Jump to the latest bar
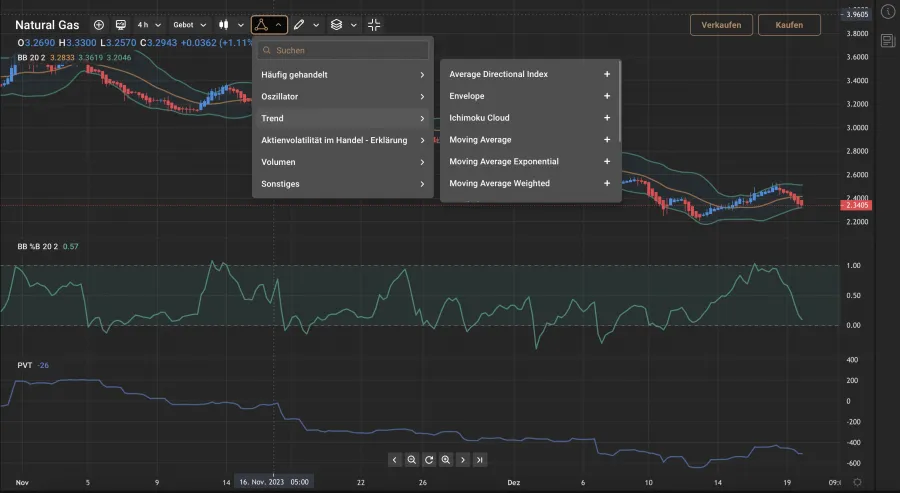The image size is (900, 493). pos(481,460)
